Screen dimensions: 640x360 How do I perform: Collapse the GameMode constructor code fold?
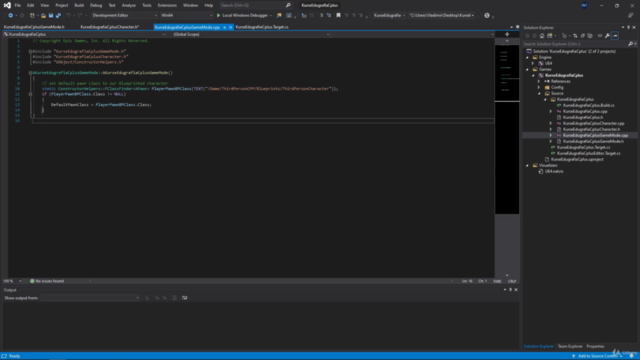pyautogui.click(x=30, y=73)
